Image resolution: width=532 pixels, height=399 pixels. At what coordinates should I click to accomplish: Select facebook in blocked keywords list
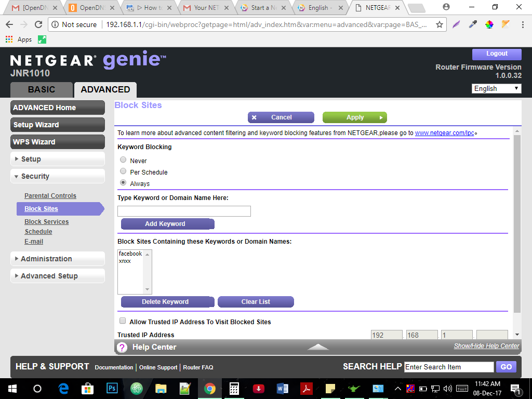coord(130,254)
